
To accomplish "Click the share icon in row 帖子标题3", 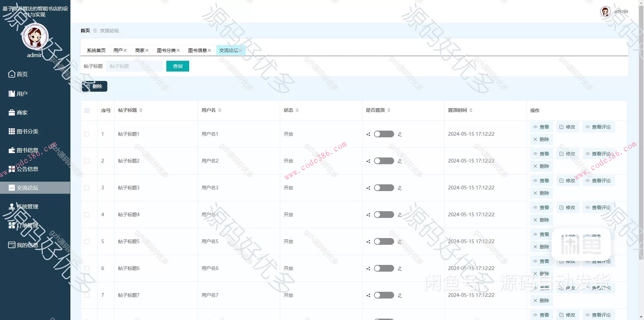I will (x=368, y=188).
